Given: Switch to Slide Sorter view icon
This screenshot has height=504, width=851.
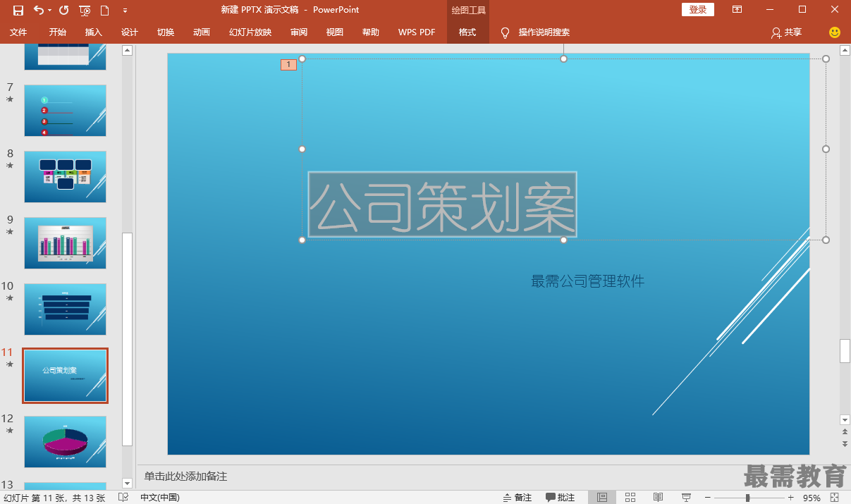Looking at the screenshot, I should (630, 498).
